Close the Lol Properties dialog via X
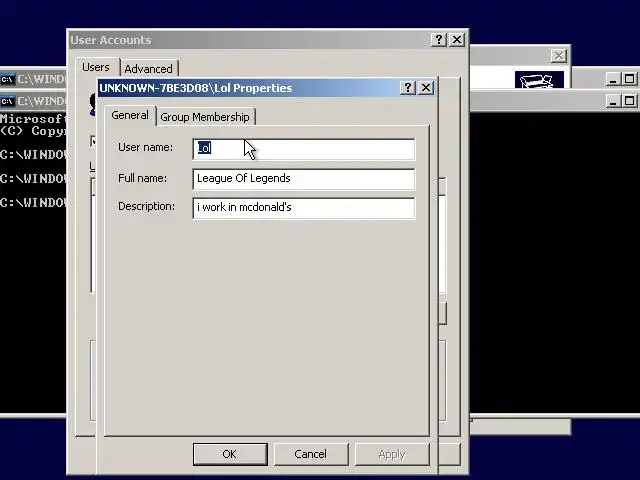The width and height of the screenshot is (640, 480). click(426, 88)
